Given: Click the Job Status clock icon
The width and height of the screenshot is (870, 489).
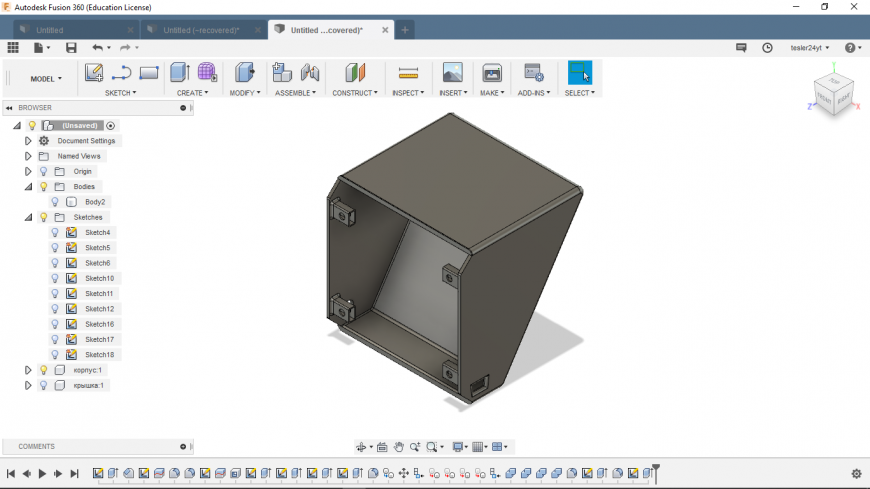Looking at the screenshot, I should (x=767, y=48).
